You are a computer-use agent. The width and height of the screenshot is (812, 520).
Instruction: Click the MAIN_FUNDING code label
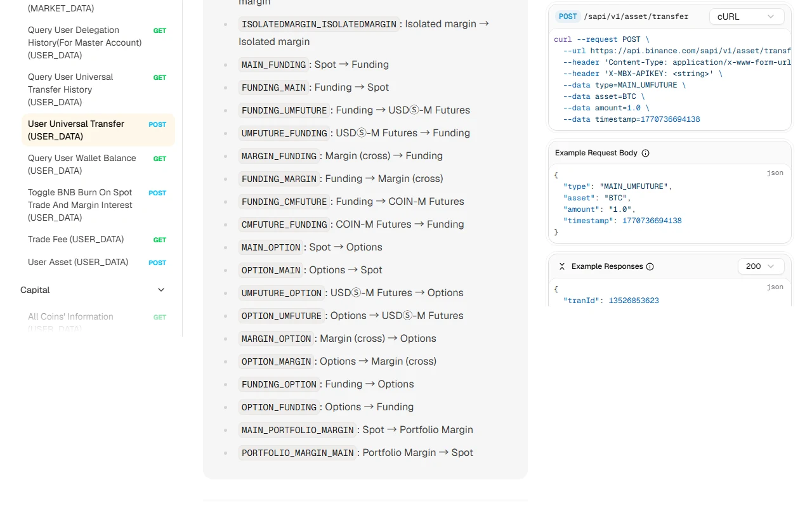273,65
